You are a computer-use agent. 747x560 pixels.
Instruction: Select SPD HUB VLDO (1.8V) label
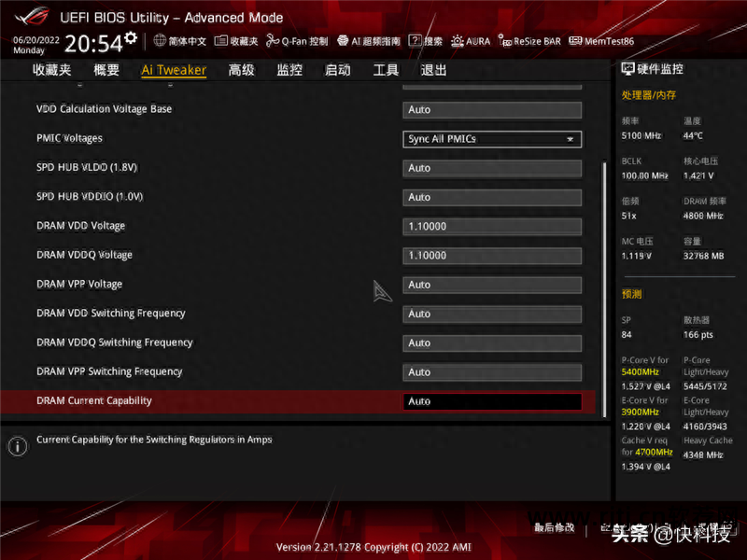click(x=87, y=167)
